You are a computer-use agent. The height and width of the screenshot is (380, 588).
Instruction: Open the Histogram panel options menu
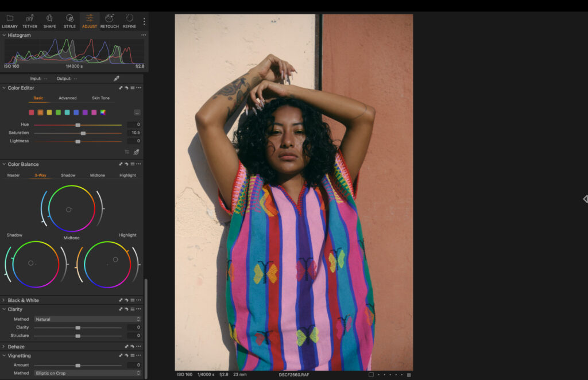tap(143, 35)
